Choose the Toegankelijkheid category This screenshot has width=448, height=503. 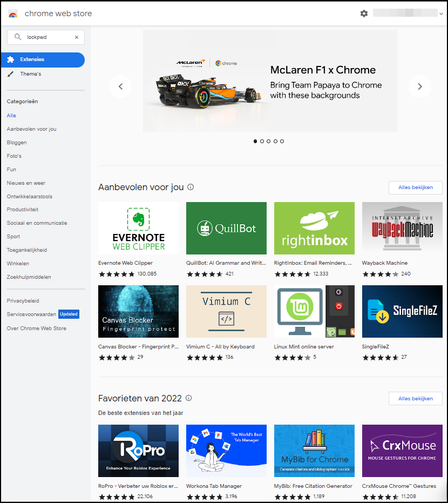pyautogui.click(x=27, y=250)
